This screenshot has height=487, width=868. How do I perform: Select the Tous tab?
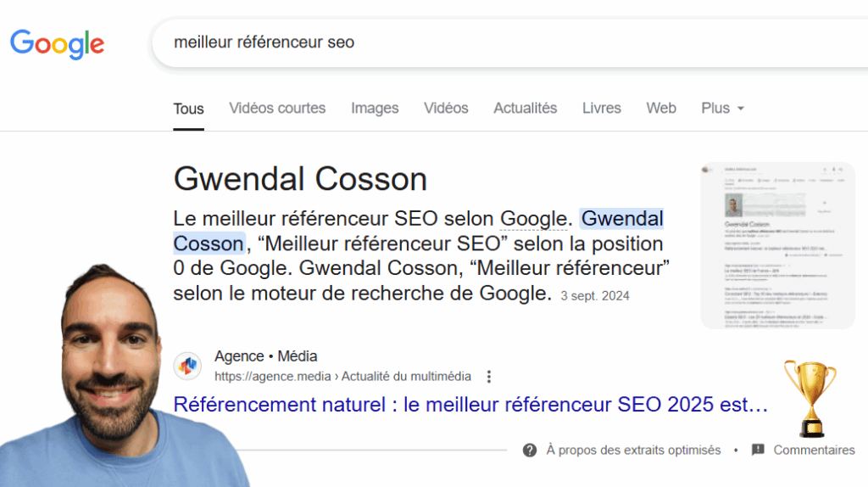(x=188, y=109)
